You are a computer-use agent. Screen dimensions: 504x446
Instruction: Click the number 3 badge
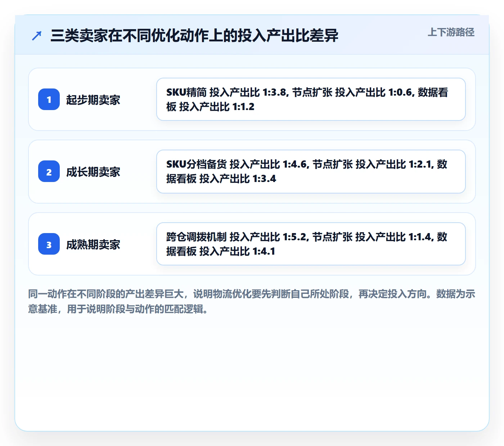(x=49, y=244)
